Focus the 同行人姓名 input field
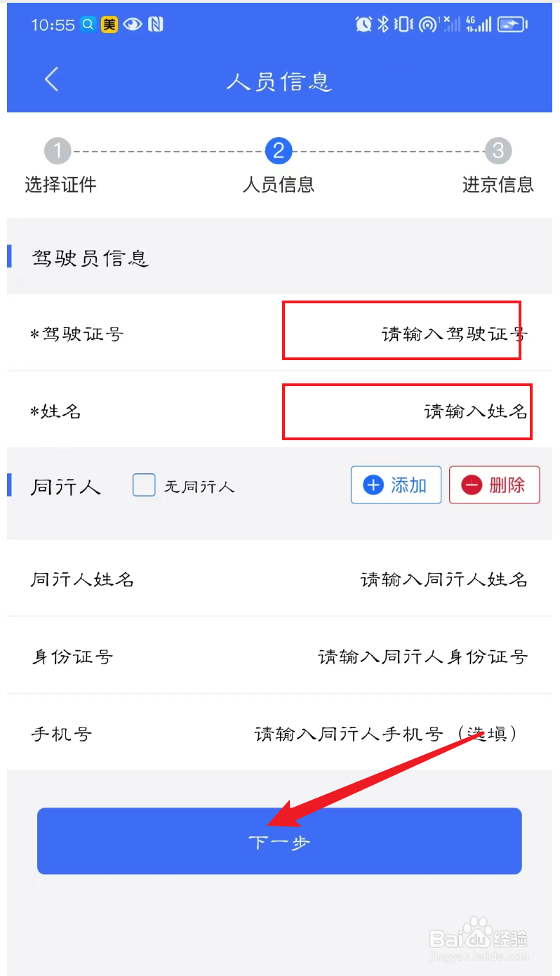 coord(279,579)
